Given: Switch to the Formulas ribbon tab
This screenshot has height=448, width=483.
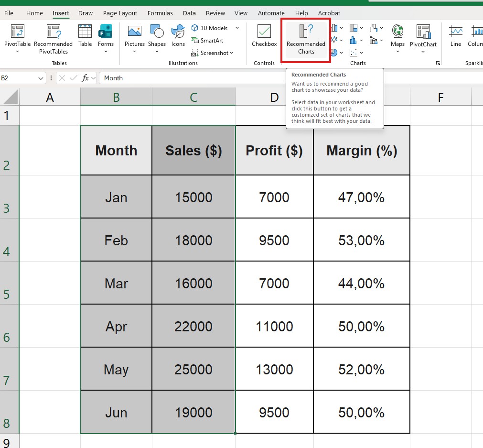Looking at the screenshot, I should coord(160,13).
